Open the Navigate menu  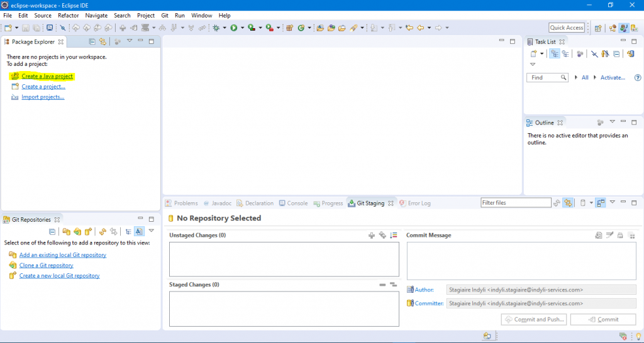pos(96,16)
